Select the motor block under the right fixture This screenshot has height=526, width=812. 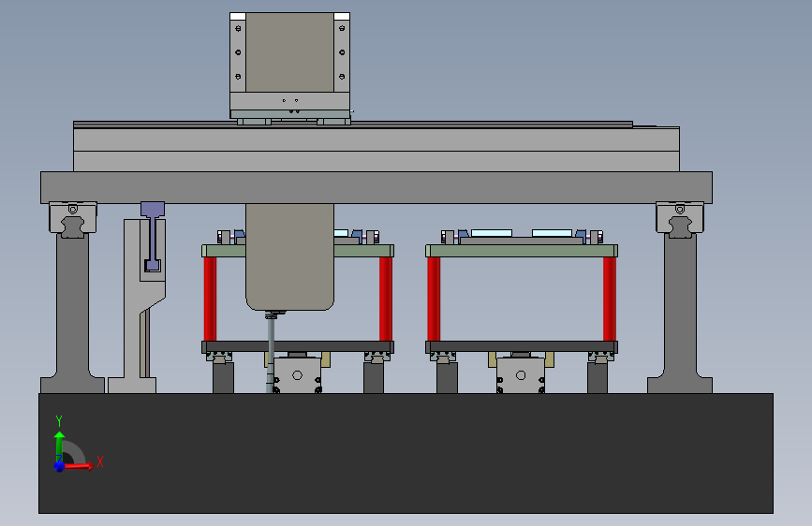click(521, 374)
